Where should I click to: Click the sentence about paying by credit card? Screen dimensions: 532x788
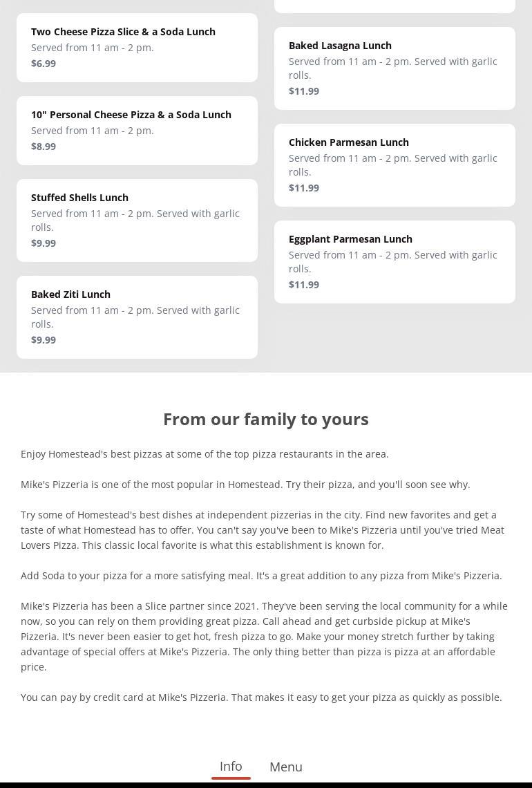point(261,697)
